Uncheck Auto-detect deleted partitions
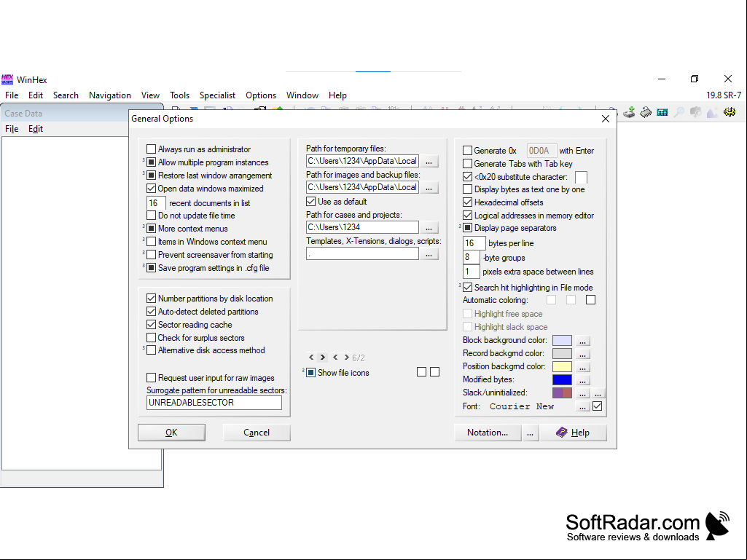 [x=151, y=312]
